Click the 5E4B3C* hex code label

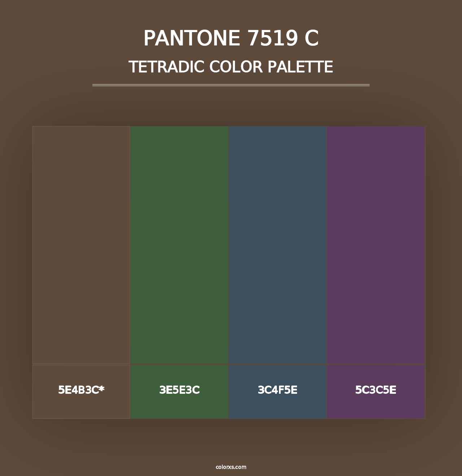pyautogui.click(x=81, y=390)
